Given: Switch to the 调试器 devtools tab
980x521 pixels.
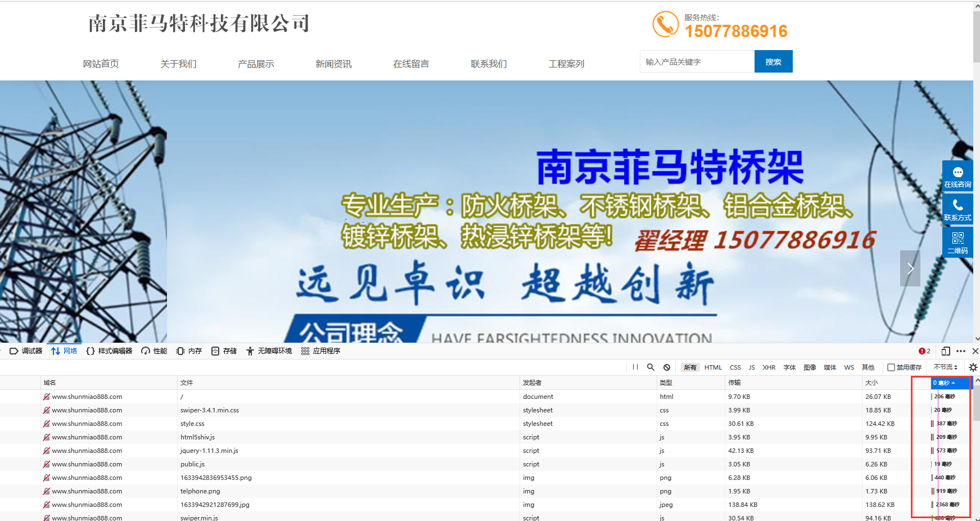Looking at the screenshot, I should [26, 351].
